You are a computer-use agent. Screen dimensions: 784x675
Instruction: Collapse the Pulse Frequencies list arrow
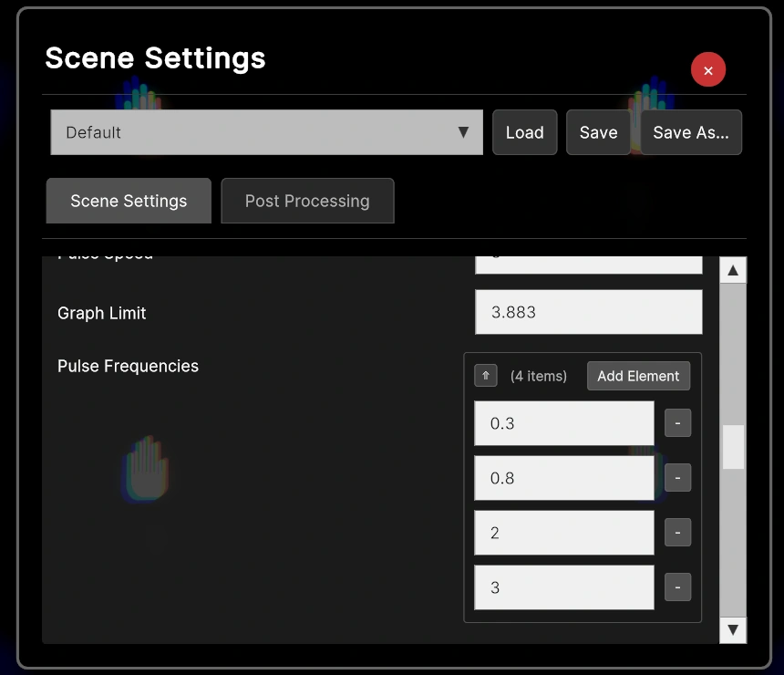[x=486, y=376]
